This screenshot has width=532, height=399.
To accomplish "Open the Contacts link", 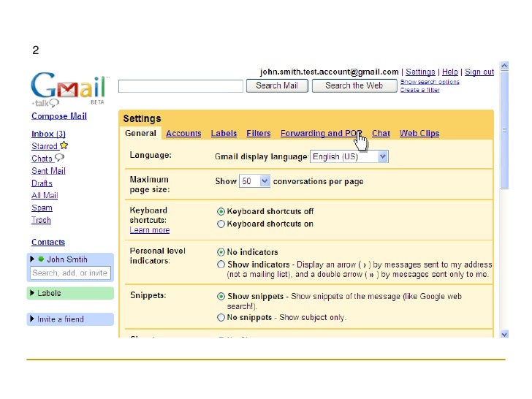I will tap(48, 243).
